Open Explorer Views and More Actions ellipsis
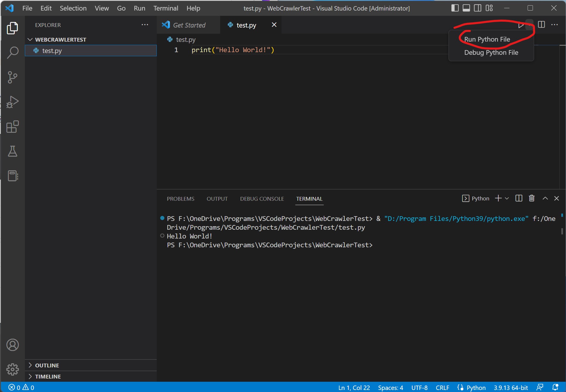 pyautogui.click(x=145, y=25)
